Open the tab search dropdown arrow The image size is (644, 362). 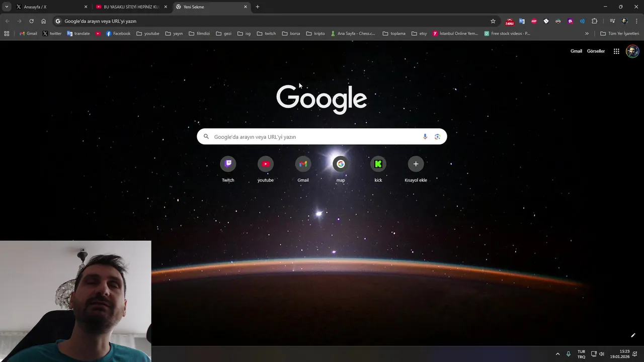pyautogui.click(x=7, y=7)
